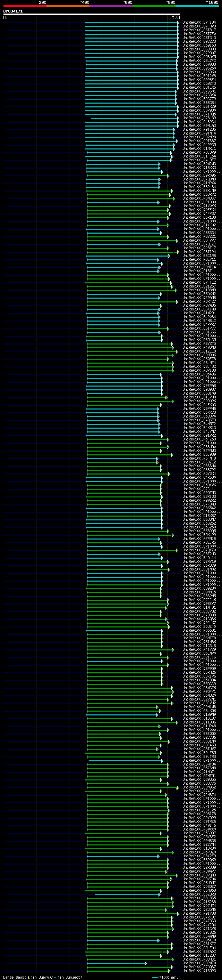
Task: Click hit label UniRef100_A3VQM3
Action: (x=199, y=875)
